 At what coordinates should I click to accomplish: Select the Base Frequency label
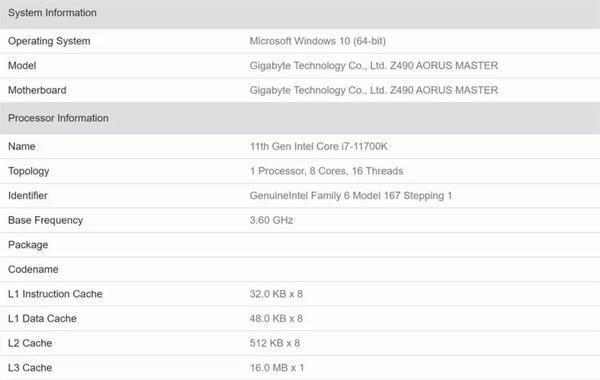pyautogui.click(x=46, y=220)
